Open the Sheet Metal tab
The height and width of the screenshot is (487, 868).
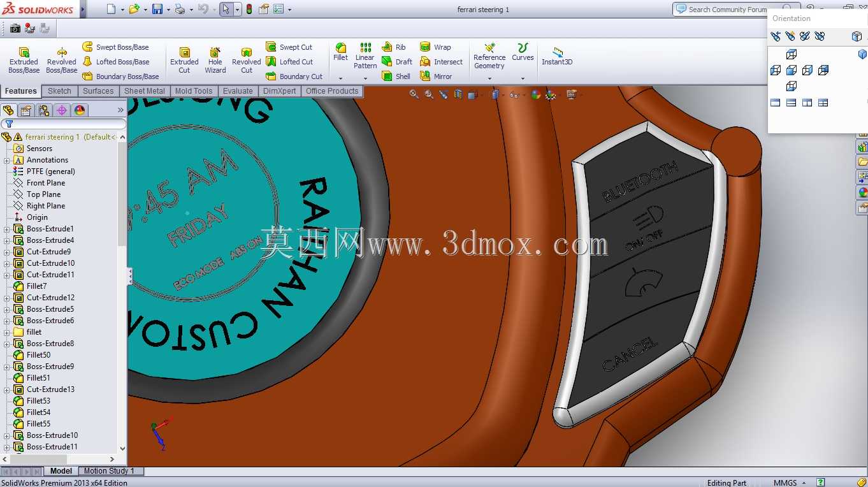[x=145, y=91]
